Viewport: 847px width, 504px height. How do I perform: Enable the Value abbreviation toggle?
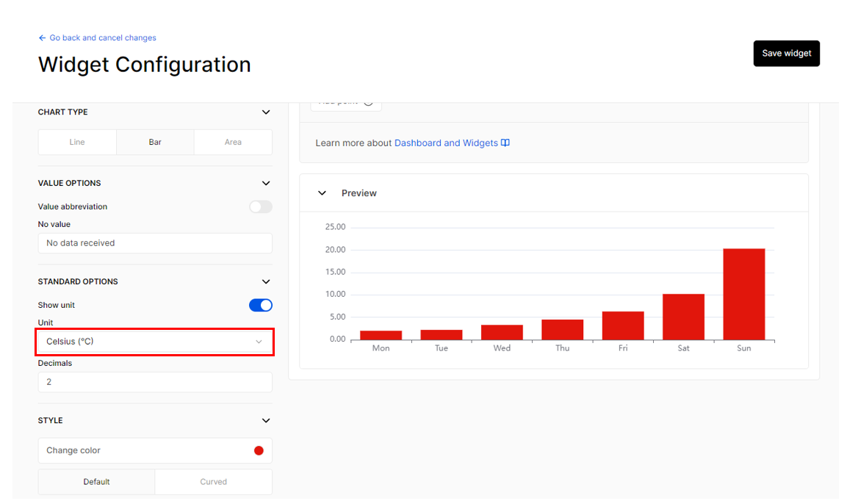pos(260,207)
